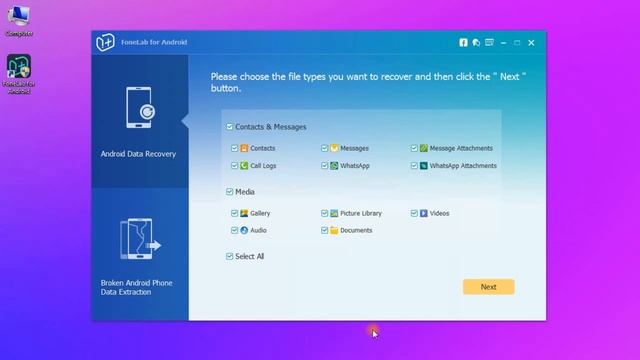This screenshot has width=640, height=360.
Task: Select Android Data Recovery phone icon
Action: [x=140, y=107]
